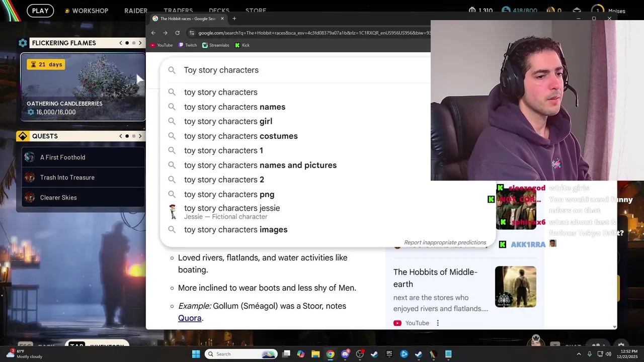Viewport: 644px width, 362px height.
Task: Open Epic Games Launcher from the taskbar
Action: (x=389, y=354)
